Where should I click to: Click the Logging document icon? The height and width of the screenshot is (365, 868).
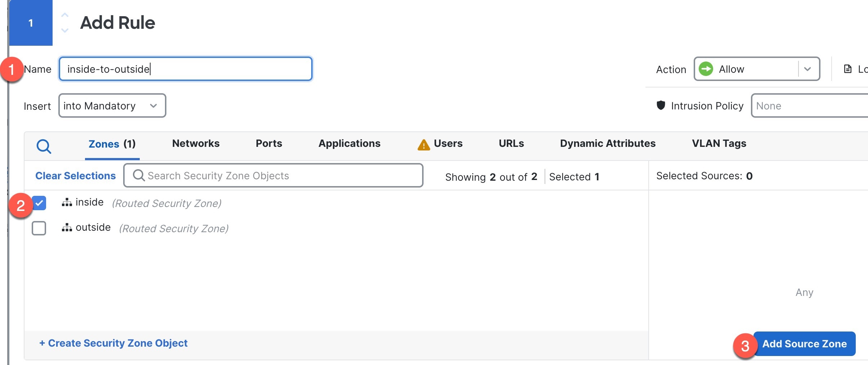coord(848,69)
